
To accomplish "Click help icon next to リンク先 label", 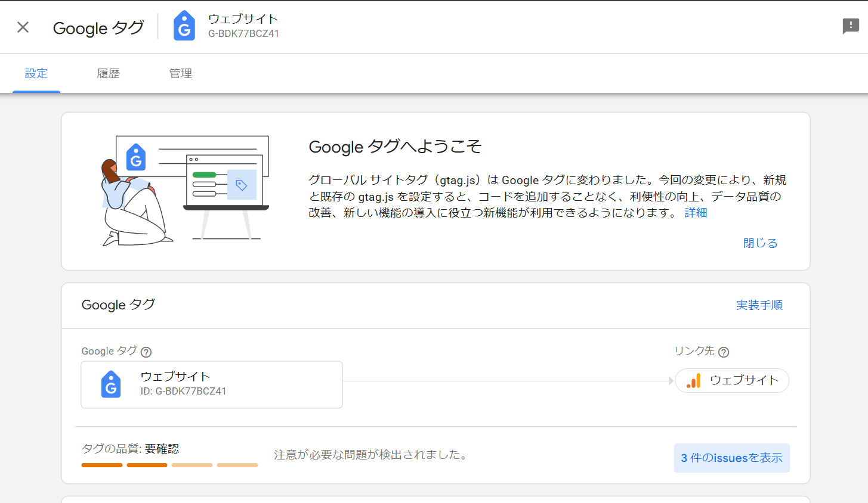I will click(x=724, y=352).
